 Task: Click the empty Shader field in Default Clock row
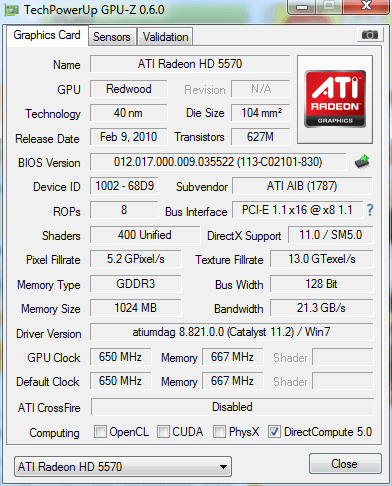[x=343, y=381]
